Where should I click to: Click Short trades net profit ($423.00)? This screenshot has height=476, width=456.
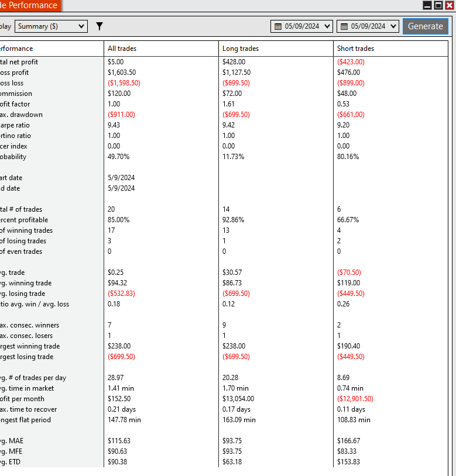tap(351, 62)
